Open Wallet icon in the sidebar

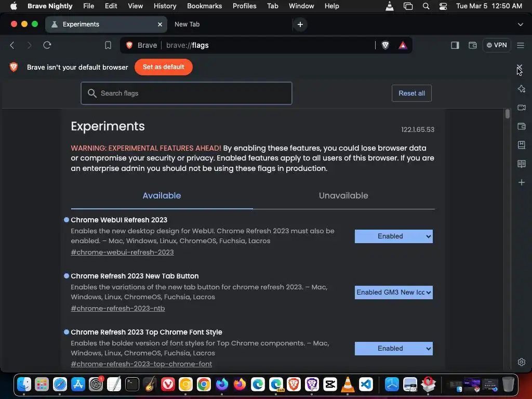click(522, 126)
